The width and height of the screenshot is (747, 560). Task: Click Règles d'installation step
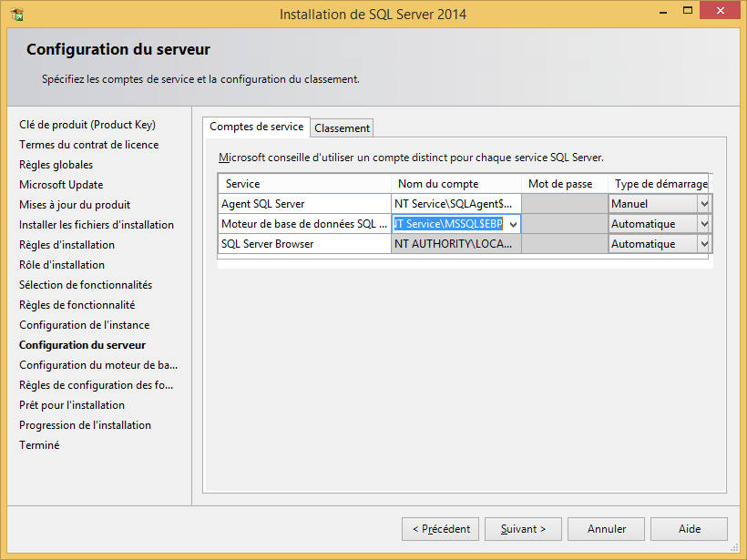67,245
